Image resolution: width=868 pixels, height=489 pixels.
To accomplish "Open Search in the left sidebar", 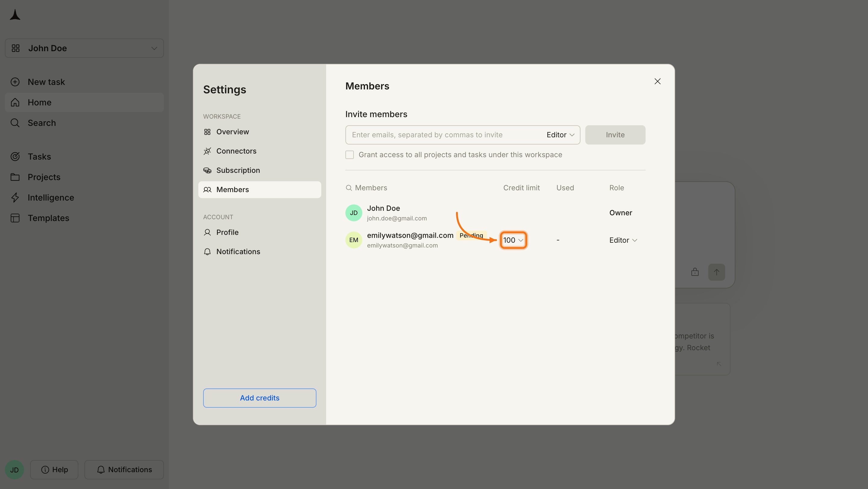I will click(x=84, y=123).
